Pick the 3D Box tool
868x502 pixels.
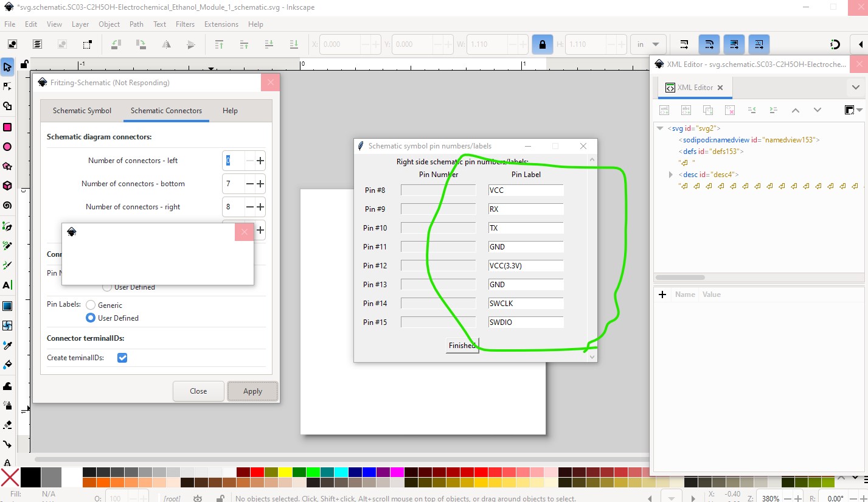click(7, 186)
